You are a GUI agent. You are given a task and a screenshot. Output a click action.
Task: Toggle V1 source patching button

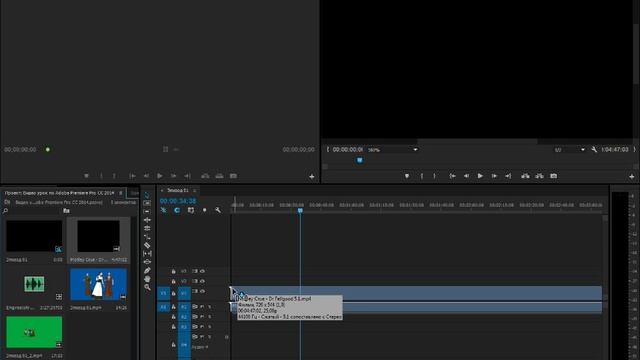coord(164,293)
